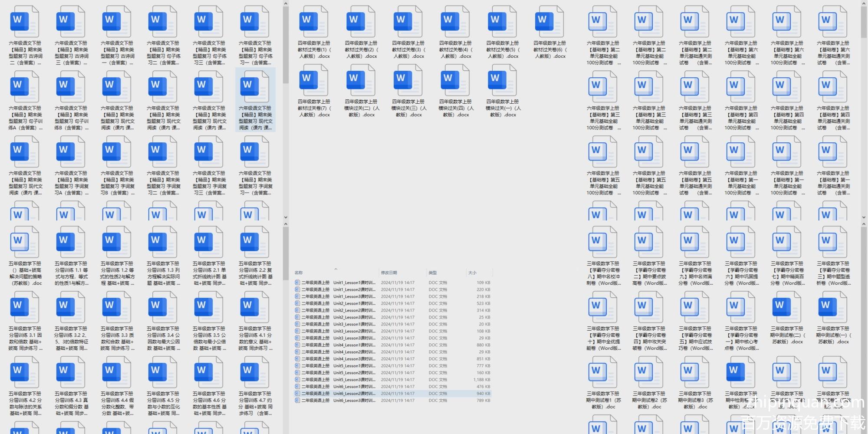Click the 类型 column header
868x434 pixels.
[x=433, y=273]
